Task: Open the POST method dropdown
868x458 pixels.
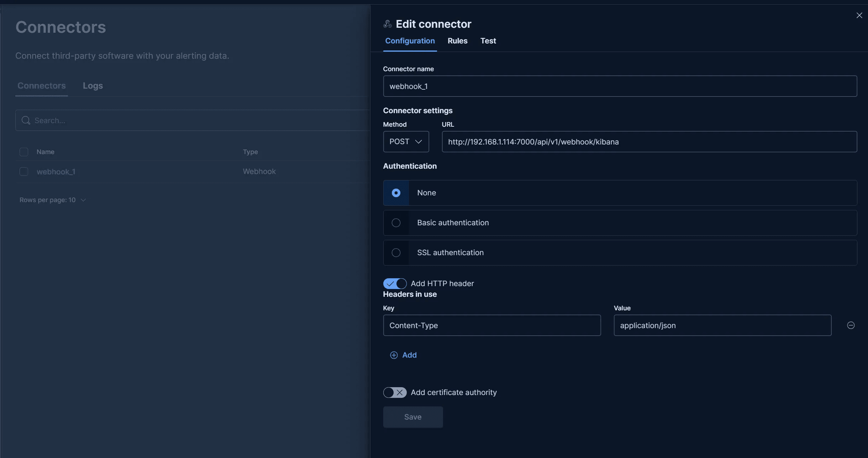Action: [x=406, y=142]
